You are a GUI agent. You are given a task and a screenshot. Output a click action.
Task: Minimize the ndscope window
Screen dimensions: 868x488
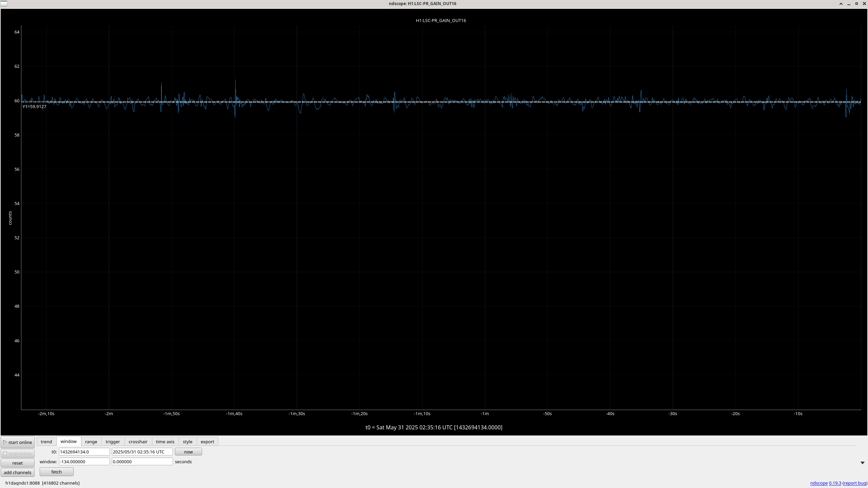click(849, 4)
